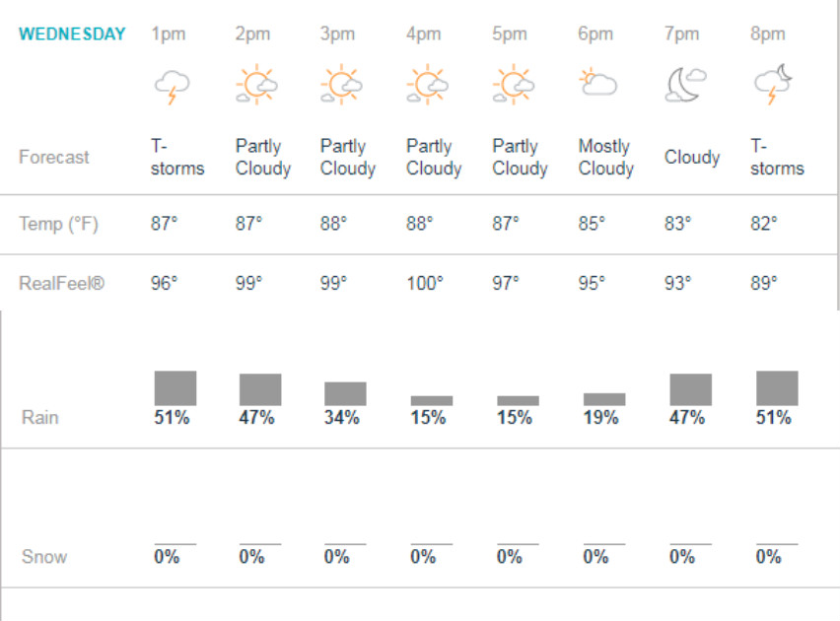This screenshot has height=621, width=840.
Task: Click the 3pm 34% rain bar
Action: point(345,394)
